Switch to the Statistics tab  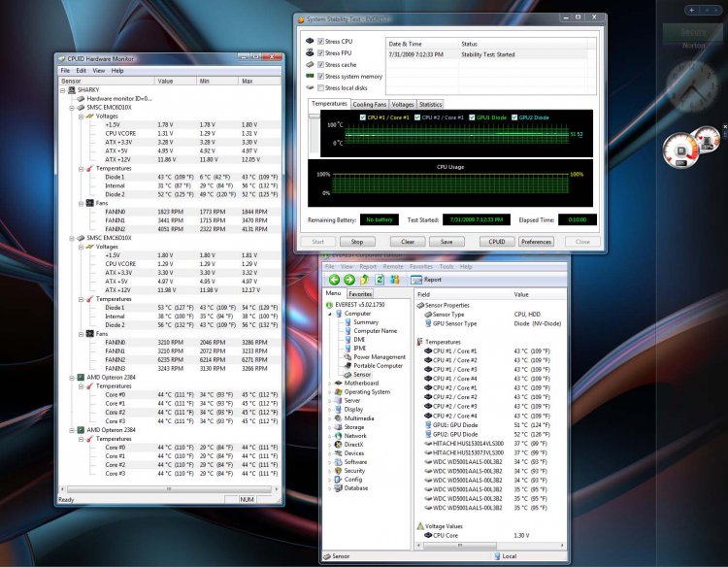coord(430,105)
